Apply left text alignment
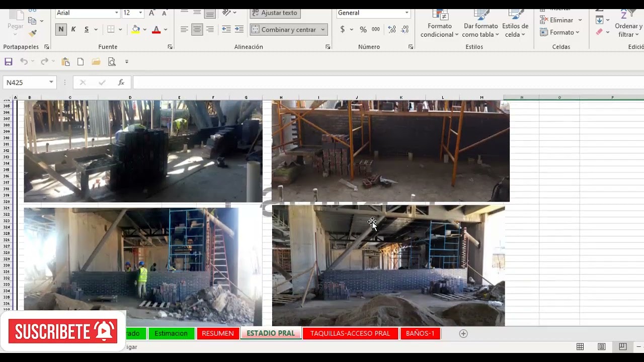Screen dimensions: 644x362 [184, 30]
